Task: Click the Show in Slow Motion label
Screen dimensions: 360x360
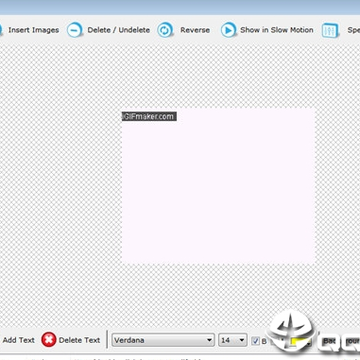Action: (277, 30)
